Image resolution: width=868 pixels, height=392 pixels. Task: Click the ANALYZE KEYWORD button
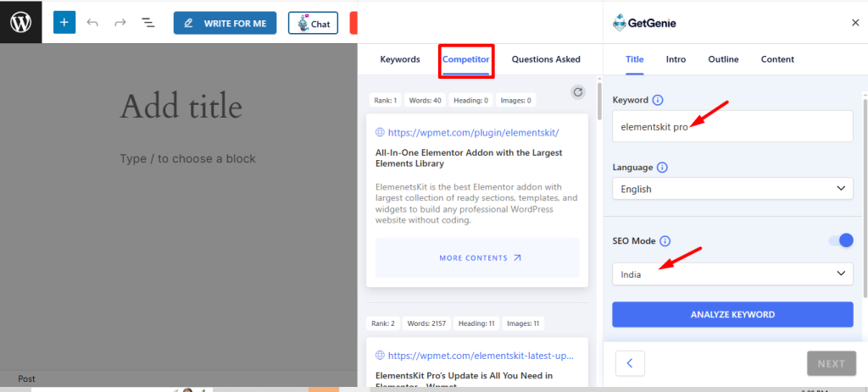[x=732, y=315]
